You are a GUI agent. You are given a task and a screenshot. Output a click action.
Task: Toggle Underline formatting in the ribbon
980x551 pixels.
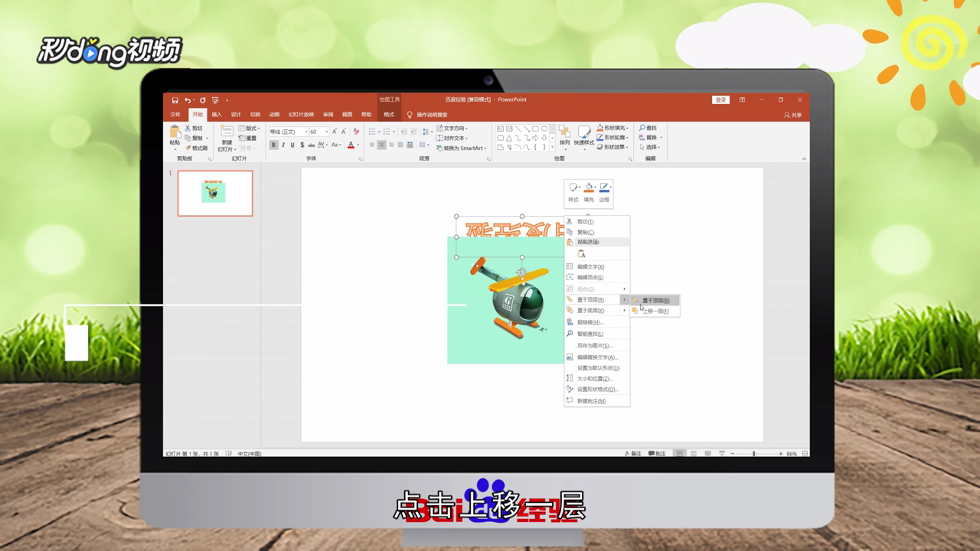292,145
